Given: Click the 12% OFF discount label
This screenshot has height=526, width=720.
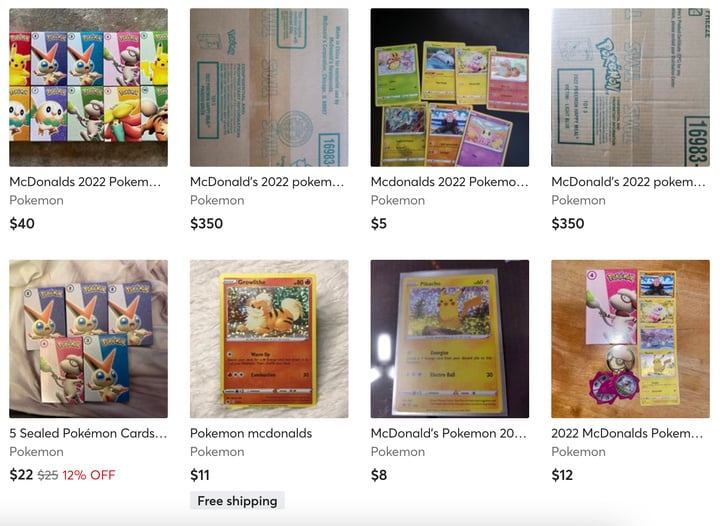Looking at the screenshot, I should (89, 475).
